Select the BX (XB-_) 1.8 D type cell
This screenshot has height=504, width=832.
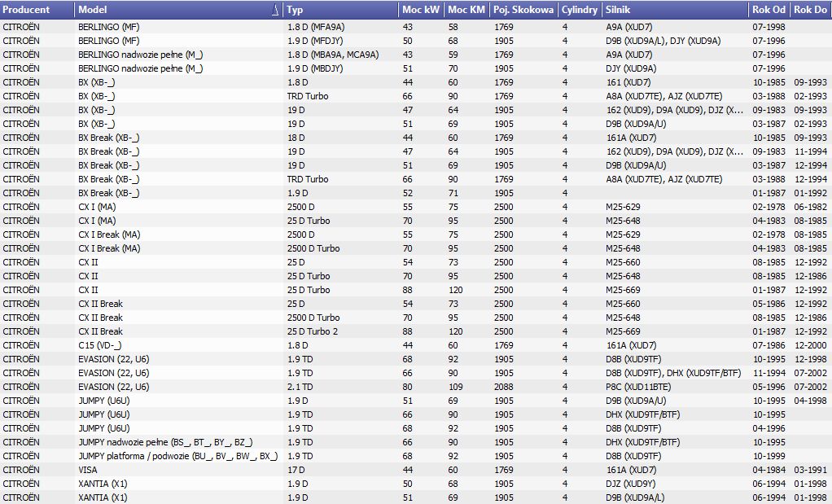coord(298,82)
